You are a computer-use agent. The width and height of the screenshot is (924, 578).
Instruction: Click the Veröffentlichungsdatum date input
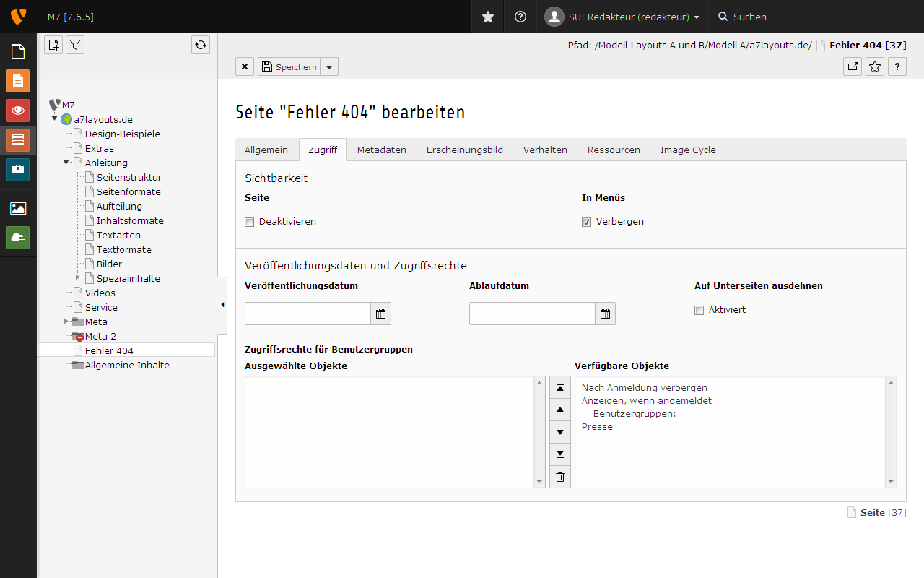click(308, 314)
